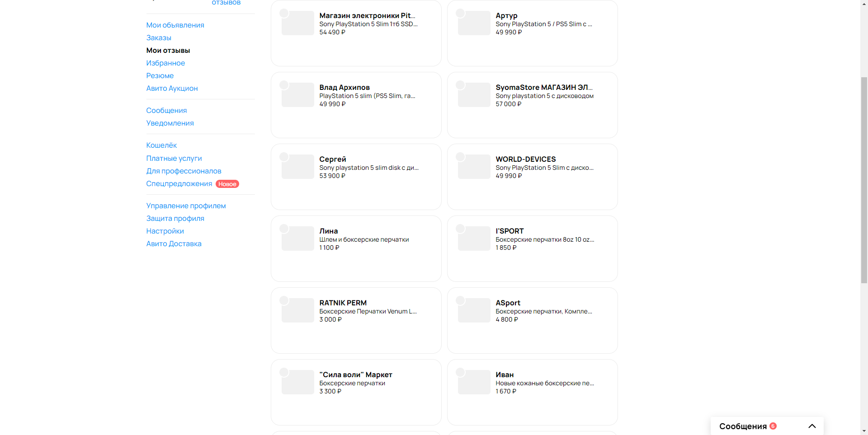The height and width of the screenshot is (435, 868).
Task: Click title Sony playstation 5 slim disk с ди...
Action: [x=369, y=168]
